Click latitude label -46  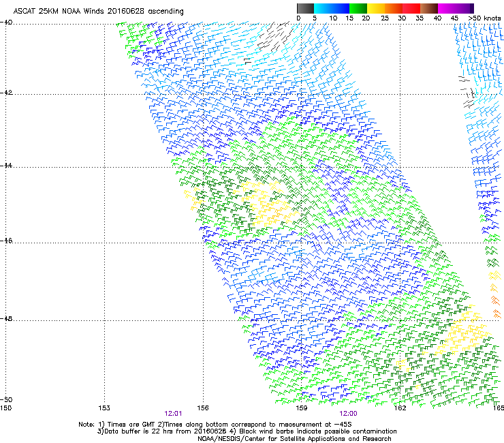tap(6, 241)
